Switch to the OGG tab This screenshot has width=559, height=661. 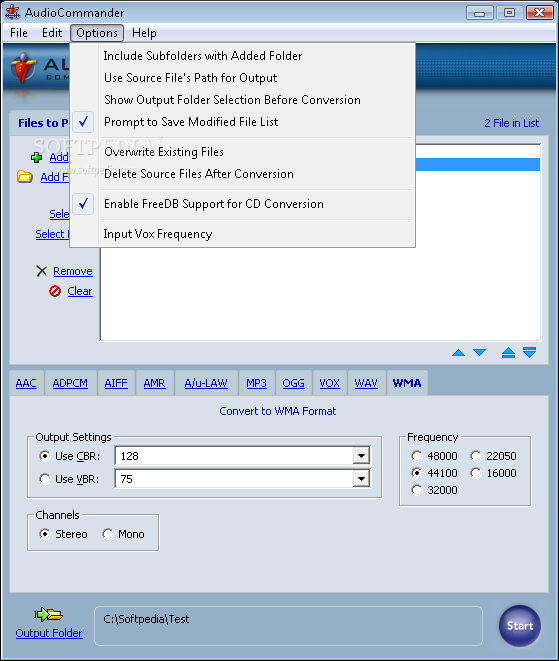(x=293, y=383)
